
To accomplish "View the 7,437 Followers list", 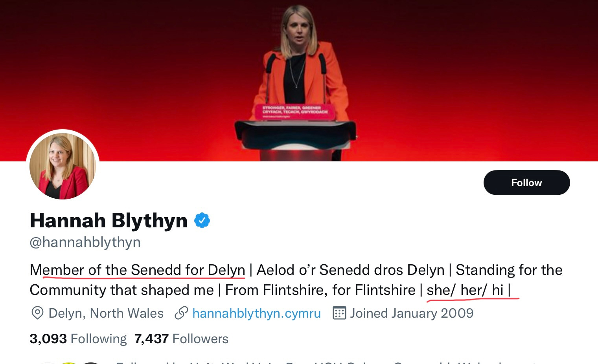I will click(x=181, y=338).
